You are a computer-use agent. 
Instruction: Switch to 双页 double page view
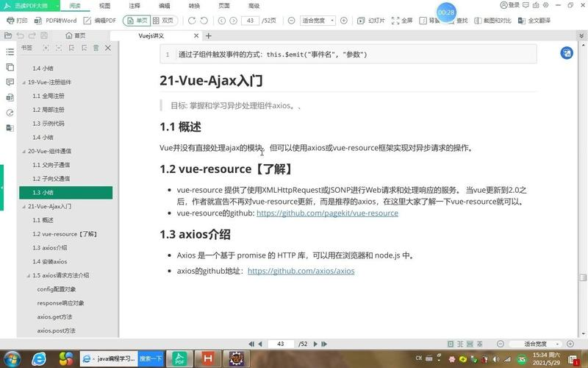click(163, 21)
